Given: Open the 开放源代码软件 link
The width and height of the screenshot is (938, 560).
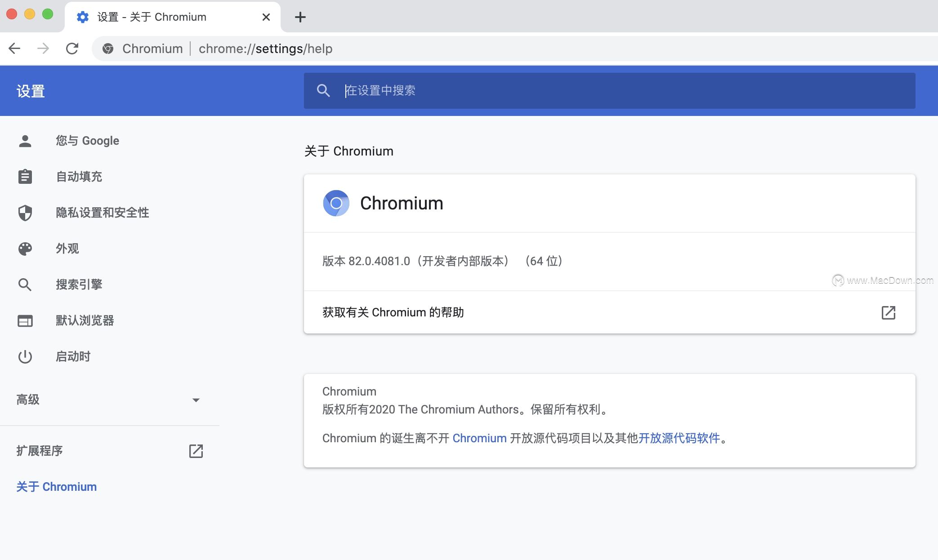Looking at the screenshot, I should point(679,438).
